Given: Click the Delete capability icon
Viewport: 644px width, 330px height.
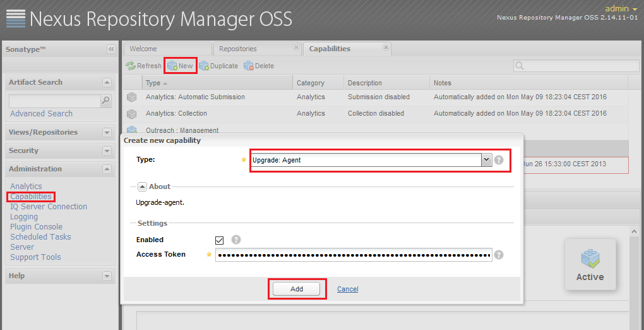Looking at the screenshot, I should click(249, 66).
